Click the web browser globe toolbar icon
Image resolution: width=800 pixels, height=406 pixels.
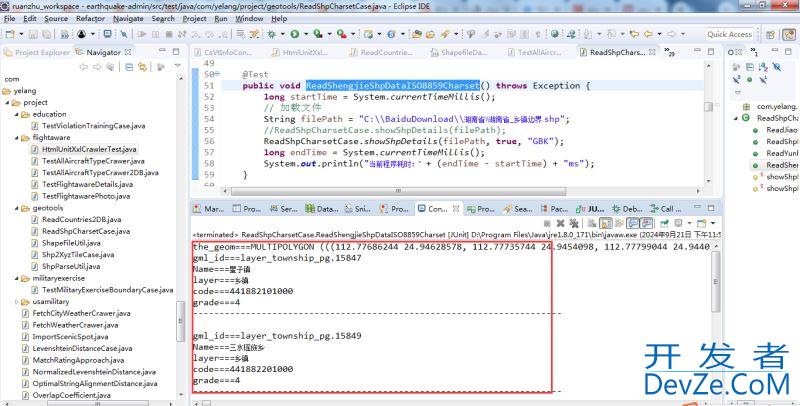[554, 34]
